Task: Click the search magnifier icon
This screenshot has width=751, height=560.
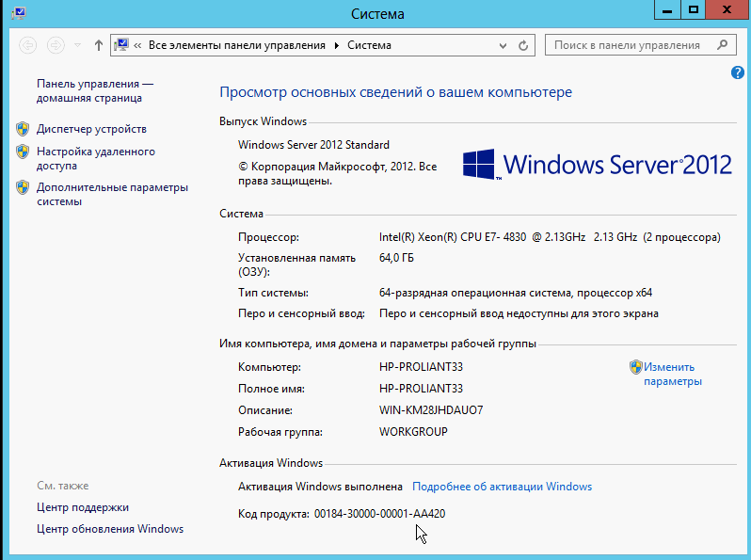Action: 723,44
